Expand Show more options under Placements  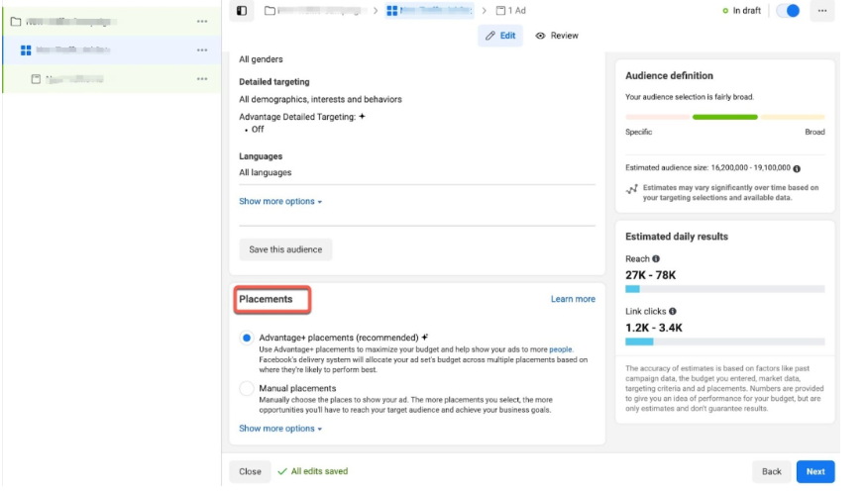(280, 429)
